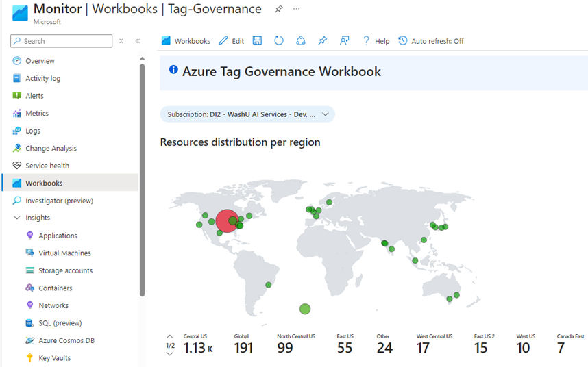
Task: Open the Subscription dropdown
Action: pyautogui.click(x=247, y=114)
